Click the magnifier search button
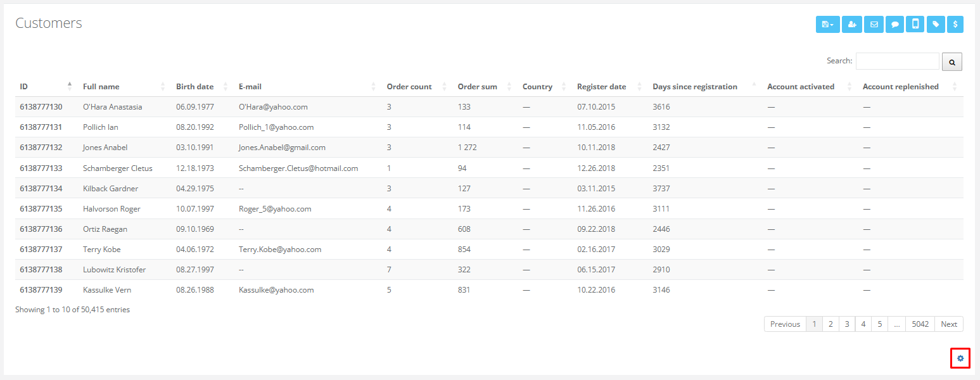The width and height of the screenshot is (980, 380). click(952, 61)
